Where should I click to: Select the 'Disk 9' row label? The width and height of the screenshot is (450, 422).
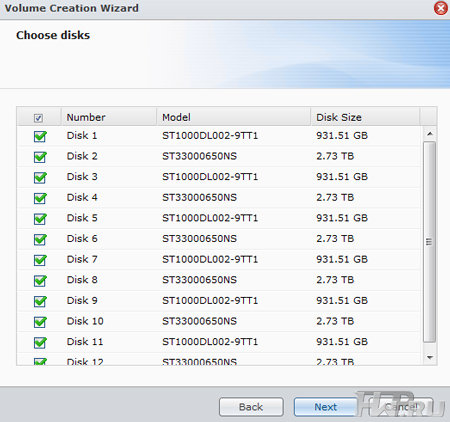(82, 301)
